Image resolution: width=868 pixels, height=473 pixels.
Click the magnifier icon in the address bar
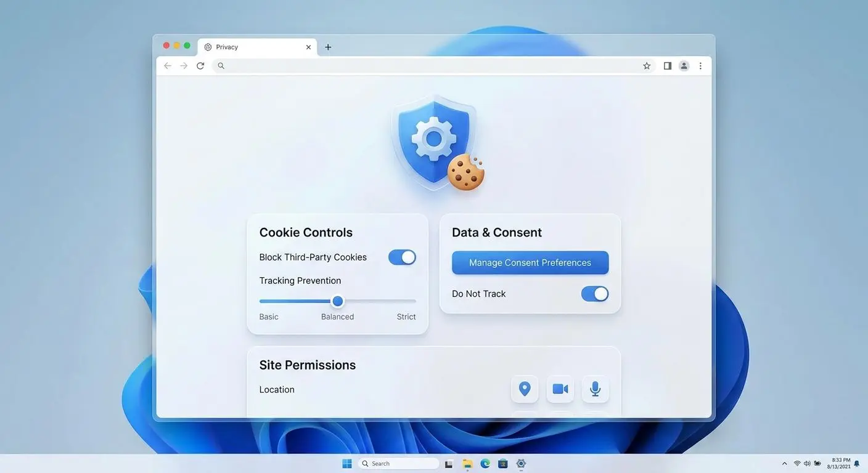pos(221,66)
